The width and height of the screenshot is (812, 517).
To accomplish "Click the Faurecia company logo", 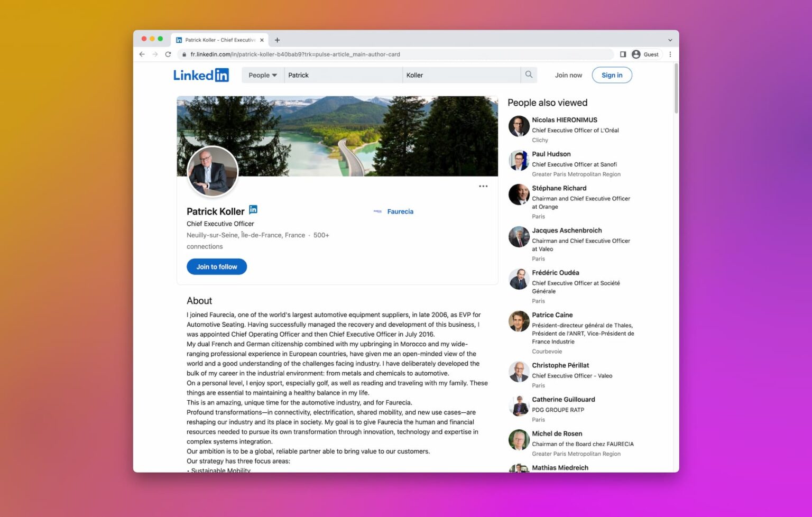I will pyautogui.click(x=377, y=211).
